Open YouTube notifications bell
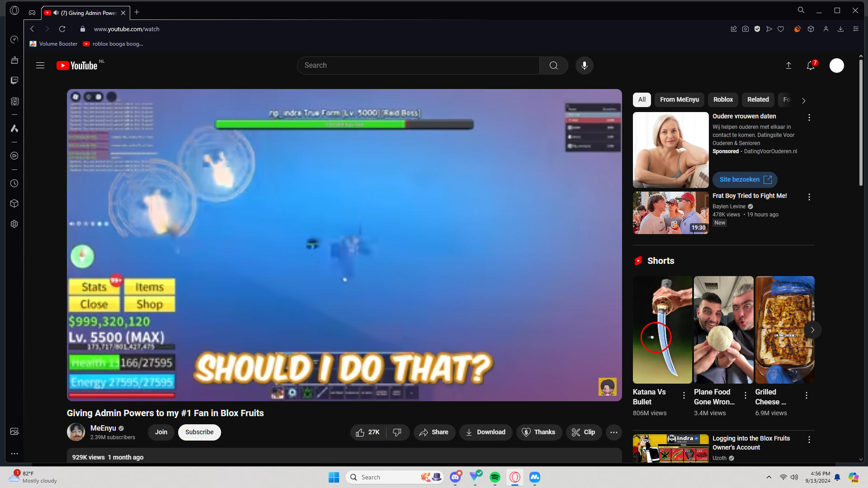This screenshot has height=488, width=868. click(x=811, y=66)
